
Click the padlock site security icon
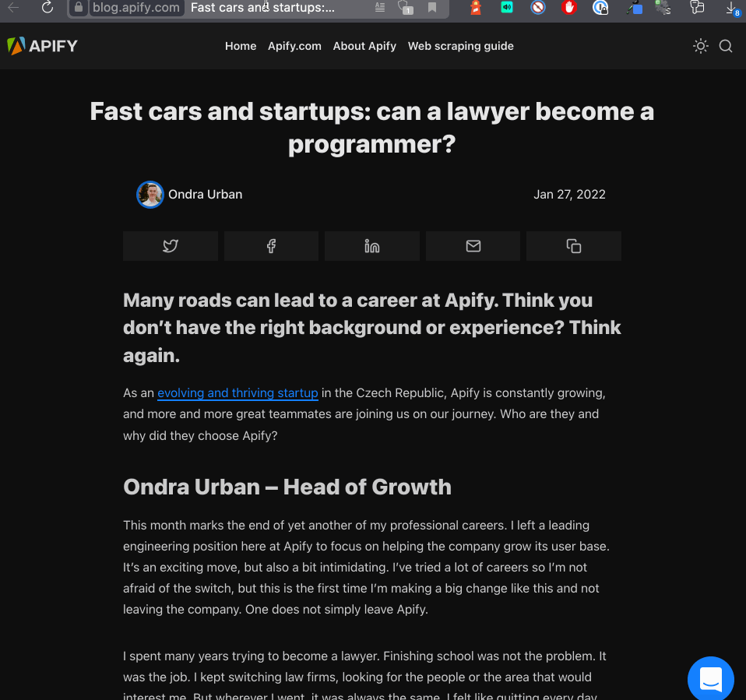[79, 8]
